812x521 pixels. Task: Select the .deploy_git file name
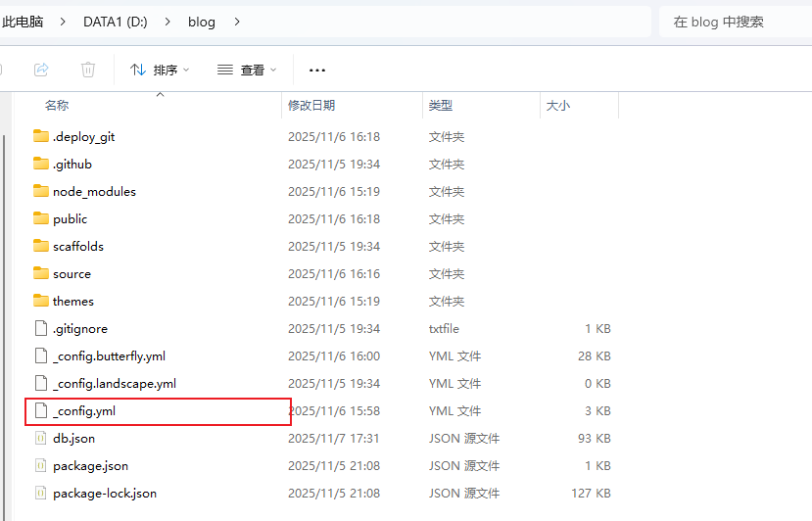[83, 137]
